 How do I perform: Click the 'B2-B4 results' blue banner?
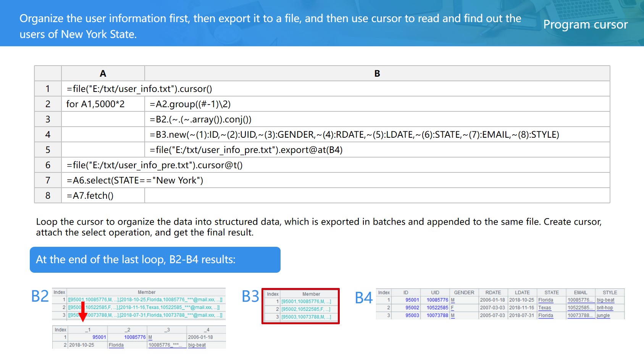click(155, 260)
